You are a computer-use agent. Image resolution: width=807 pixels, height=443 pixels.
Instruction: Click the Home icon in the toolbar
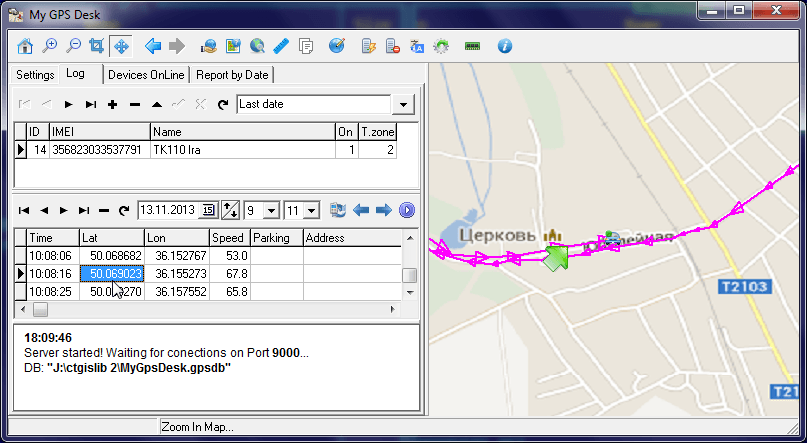pos(26,46)
